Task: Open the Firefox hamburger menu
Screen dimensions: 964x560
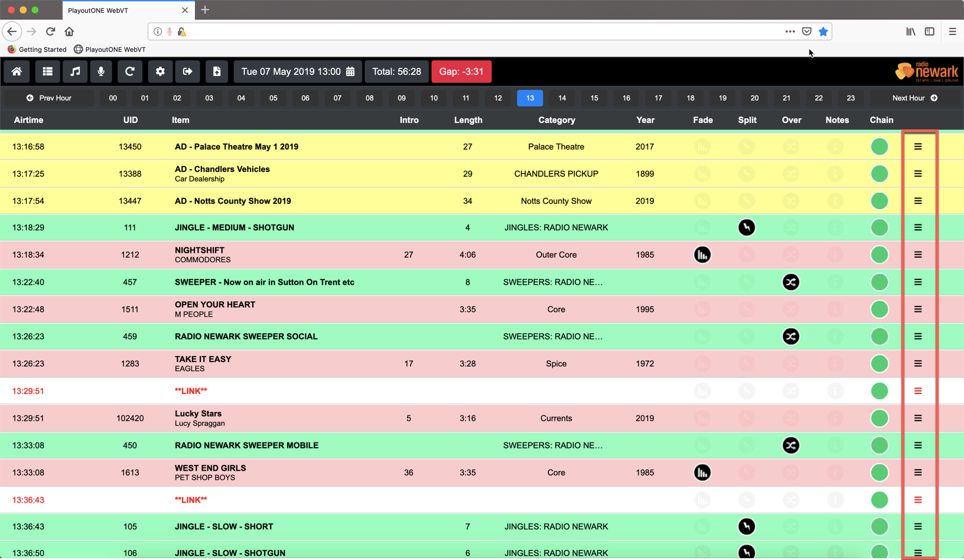Action: (952, 31)
